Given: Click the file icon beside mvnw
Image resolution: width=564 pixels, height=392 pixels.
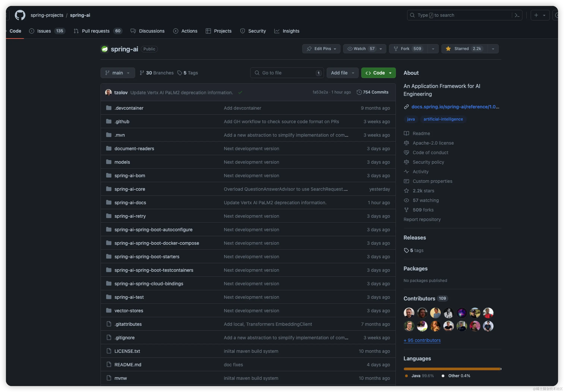Looking at the screenshot, I should [x=109, y=378].
